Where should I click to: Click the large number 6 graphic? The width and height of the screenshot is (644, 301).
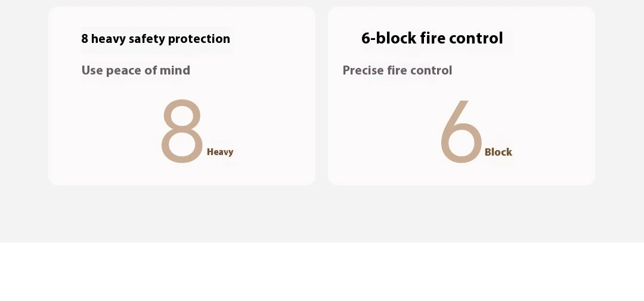[x=461, y=132]
